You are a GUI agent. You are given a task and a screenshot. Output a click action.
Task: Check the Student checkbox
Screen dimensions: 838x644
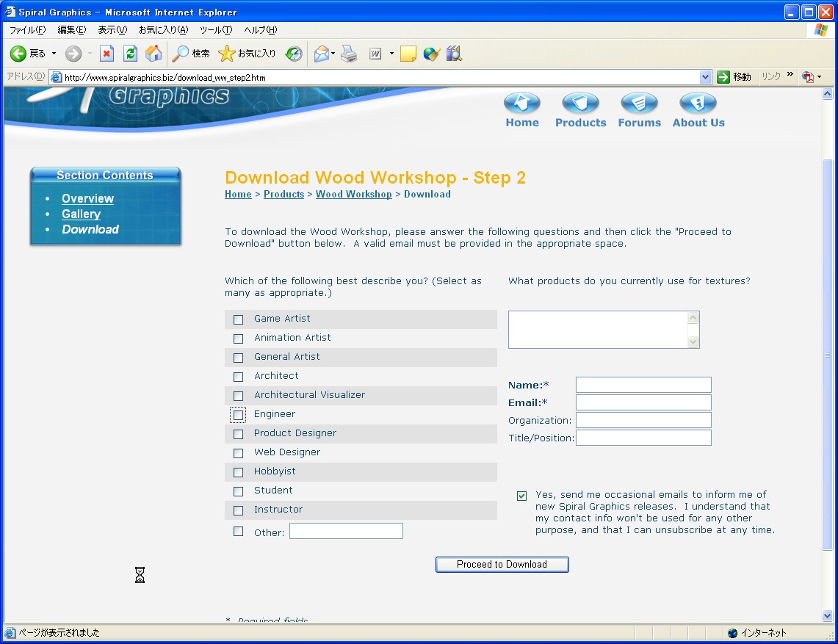pos(239,491)
